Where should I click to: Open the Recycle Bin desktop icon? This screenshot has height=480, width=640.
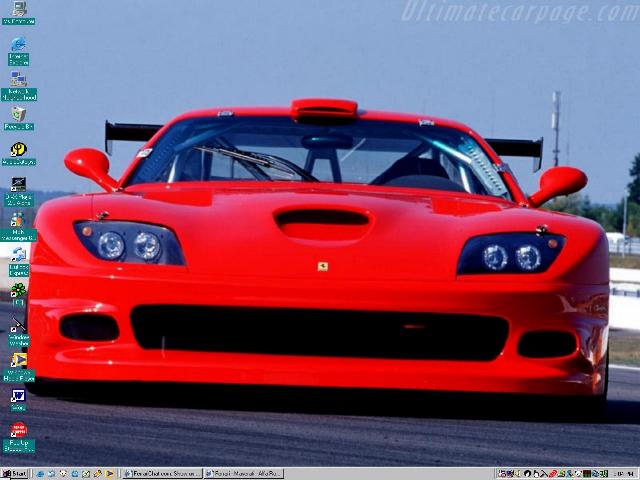tap(19, 119)
